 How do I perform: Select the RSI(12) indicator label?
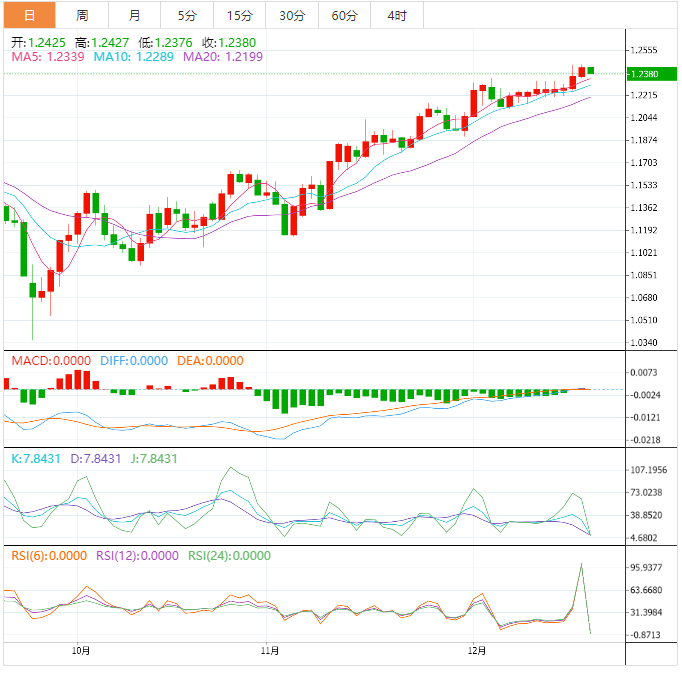coord(137,556)
